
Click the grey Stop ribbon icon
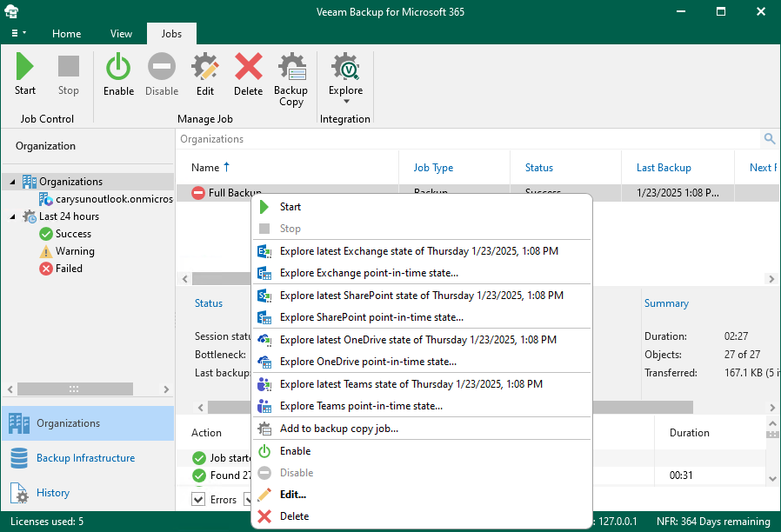pos(68,66)
